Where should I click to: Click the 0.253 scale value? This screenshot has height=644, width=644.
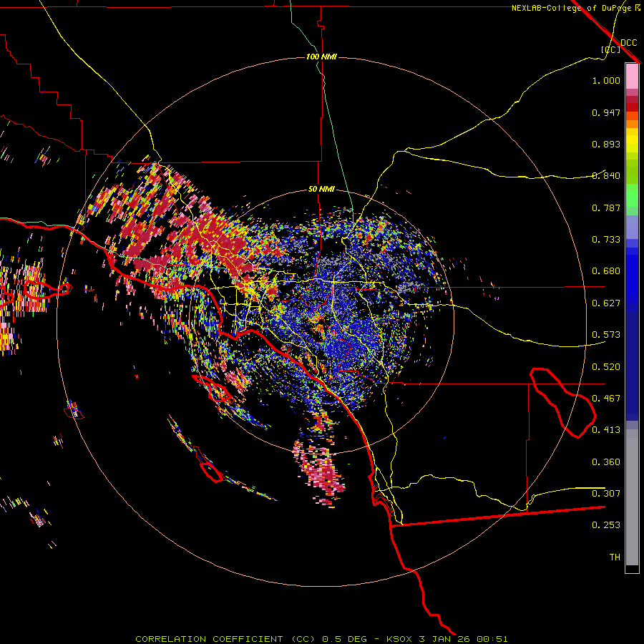pos(606,525)
